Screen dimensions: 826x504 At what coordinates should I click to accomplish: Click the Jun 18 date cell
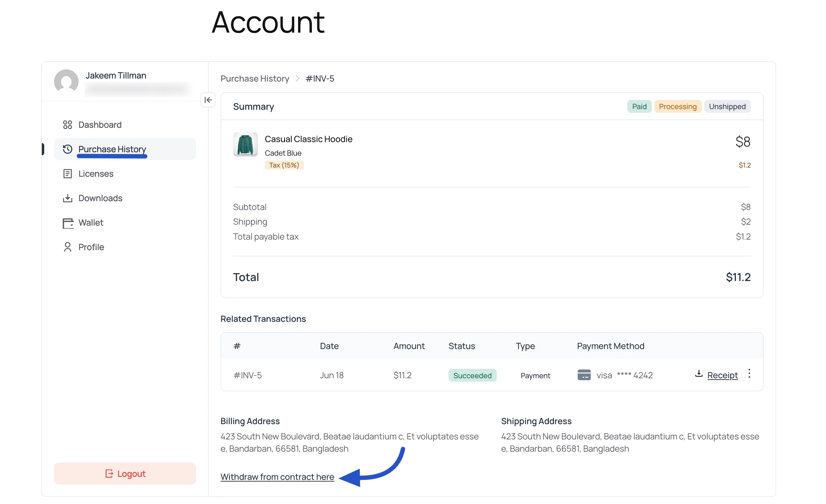pos(332,375)
